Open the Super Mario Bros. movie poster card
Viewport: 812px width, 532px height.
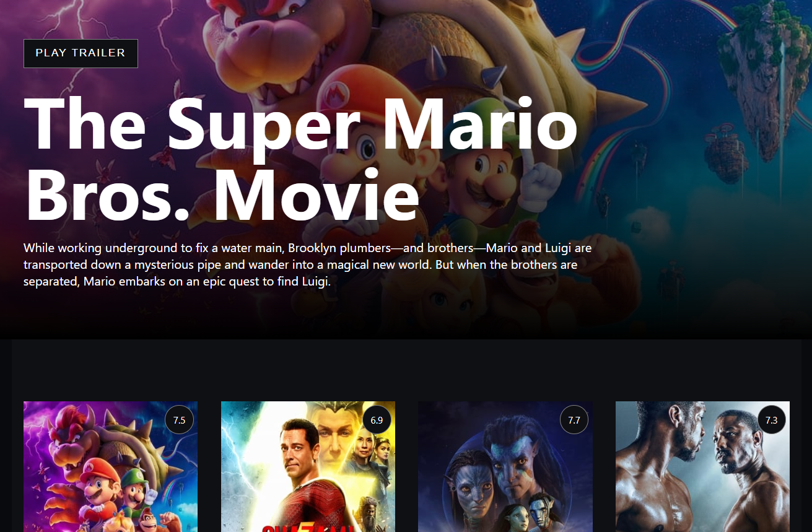(x=110, y=466)
